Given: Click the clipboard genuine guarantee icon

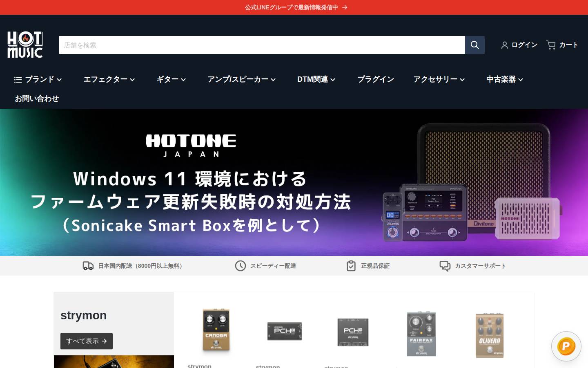Looking at the screenshot, I should click(351, 266).
